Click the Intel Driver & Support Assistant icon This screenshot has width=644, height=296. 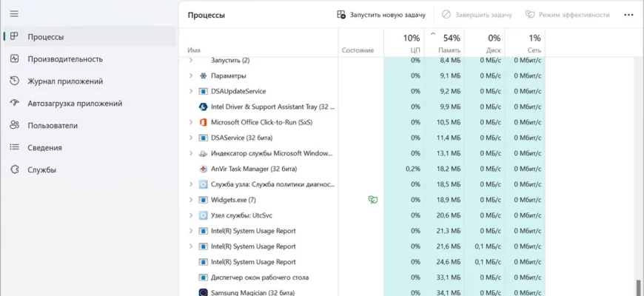pos(203,107)
